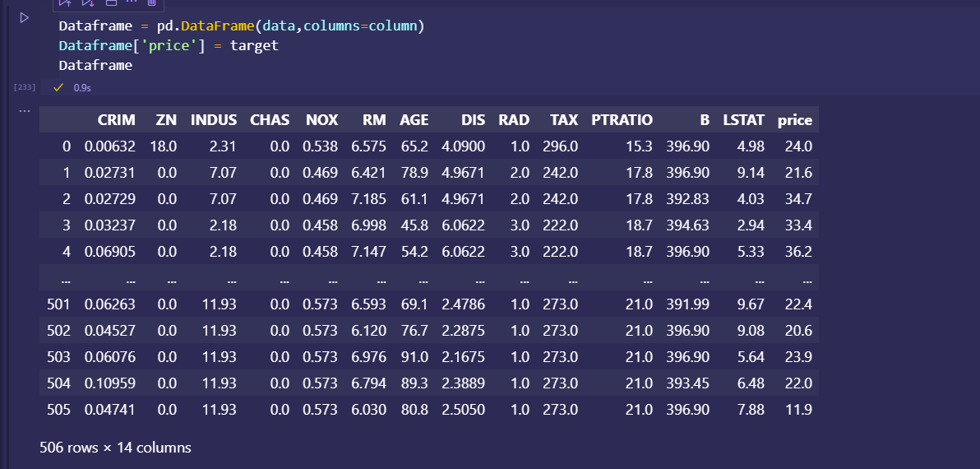
Task: Click the price value 21.6
Action: (x=799, y=173)
